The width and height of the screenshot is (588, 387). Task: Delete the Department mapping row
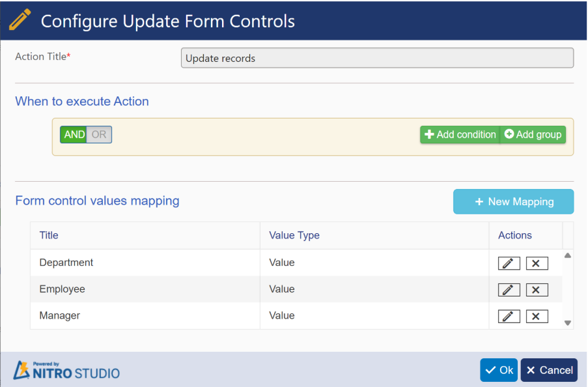click(x=537, y=263)
